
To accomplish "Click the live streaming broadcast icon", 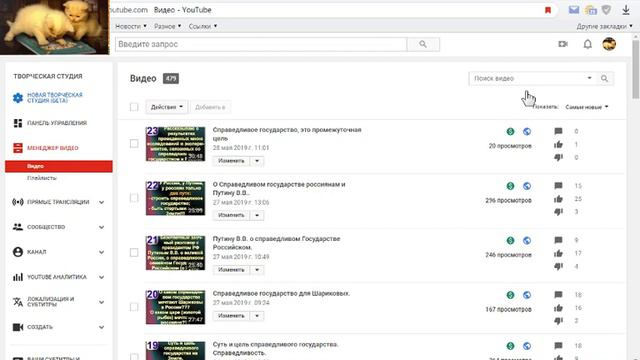I will (x=18, y=202).
